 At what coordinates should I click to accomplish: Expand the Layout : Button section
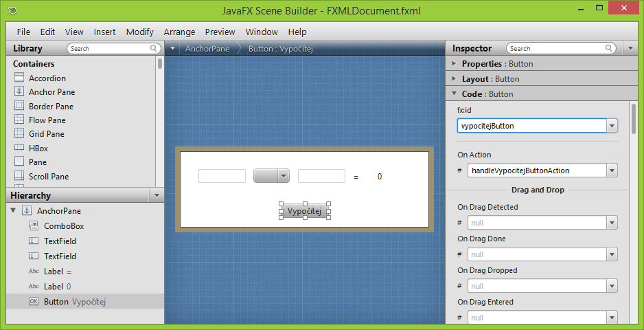click(x=454, y=78)
